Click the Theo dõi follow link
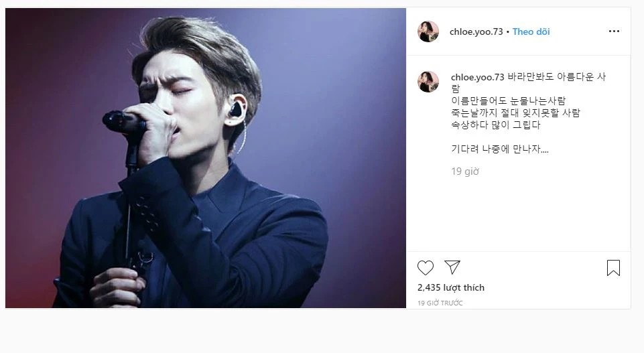The width and height of the screenshot is (644, 353). tap(531, 31)
